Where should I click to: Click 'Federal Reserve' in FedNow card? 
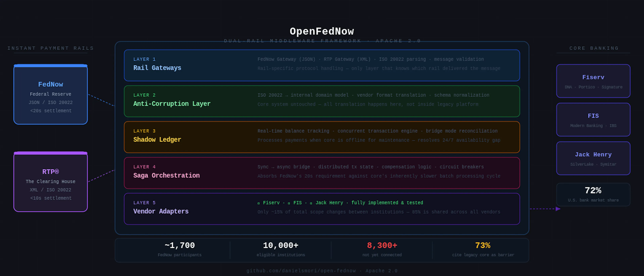pyautogui.click(x=50, y=94)
